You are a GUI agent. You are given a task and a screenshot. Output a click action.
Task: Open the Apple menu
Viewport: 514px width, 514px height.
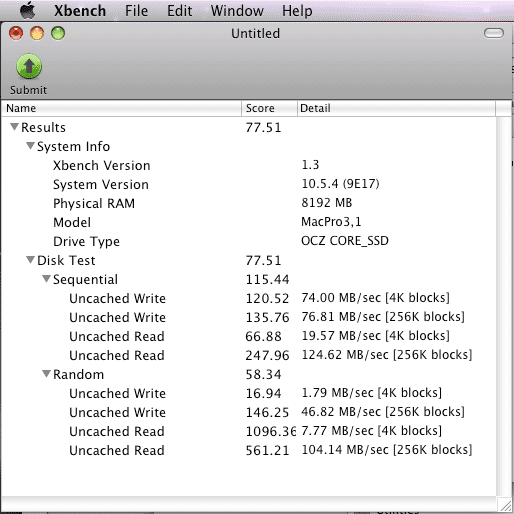point(28,10)
